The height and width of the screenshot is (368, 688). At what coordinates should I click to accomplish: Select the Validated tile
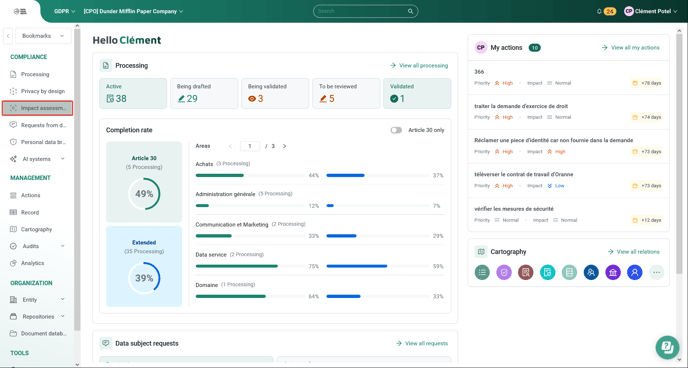point(417,93)
